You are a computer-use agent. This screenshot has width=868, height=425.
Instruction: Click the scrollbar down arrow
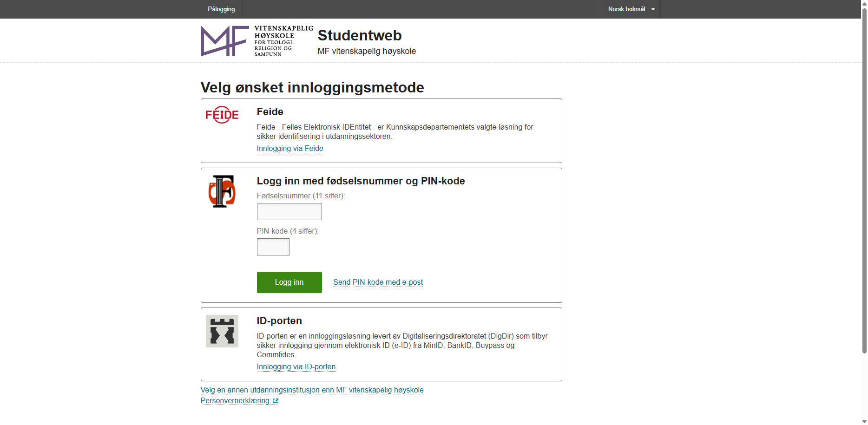click(x=864, y=422)
